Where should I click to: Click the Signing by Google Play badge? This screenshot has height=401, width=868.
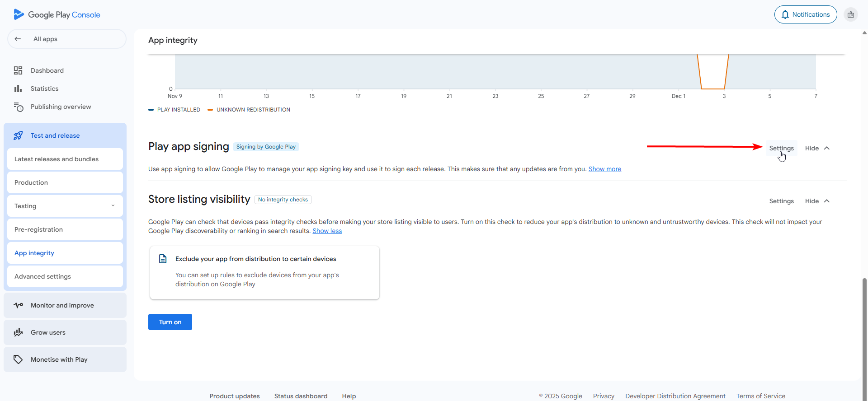[x=266, y=147]
